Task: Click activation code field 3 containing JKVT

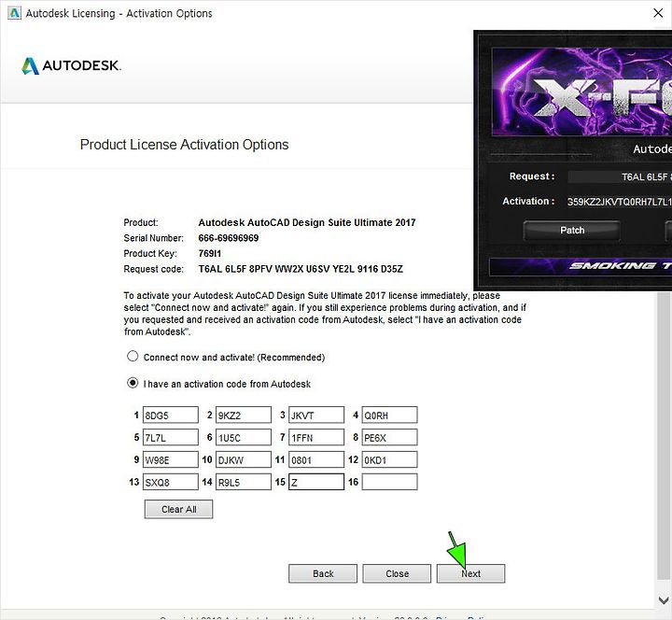Action: (316, 416)
